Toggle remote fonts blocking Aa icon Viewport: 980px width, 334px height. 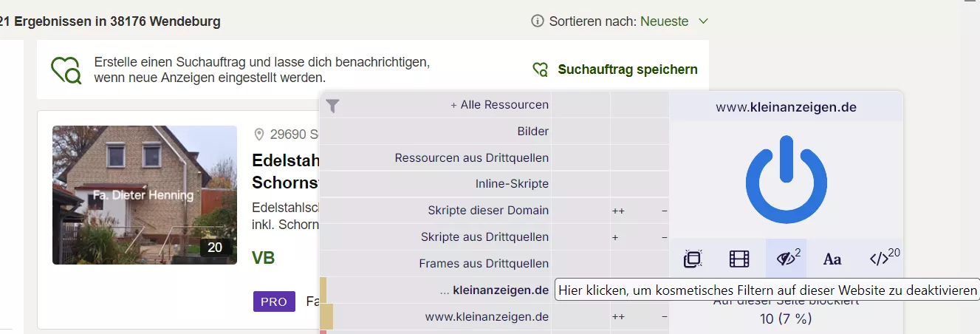pyautogui.click(x=832, y=259)
